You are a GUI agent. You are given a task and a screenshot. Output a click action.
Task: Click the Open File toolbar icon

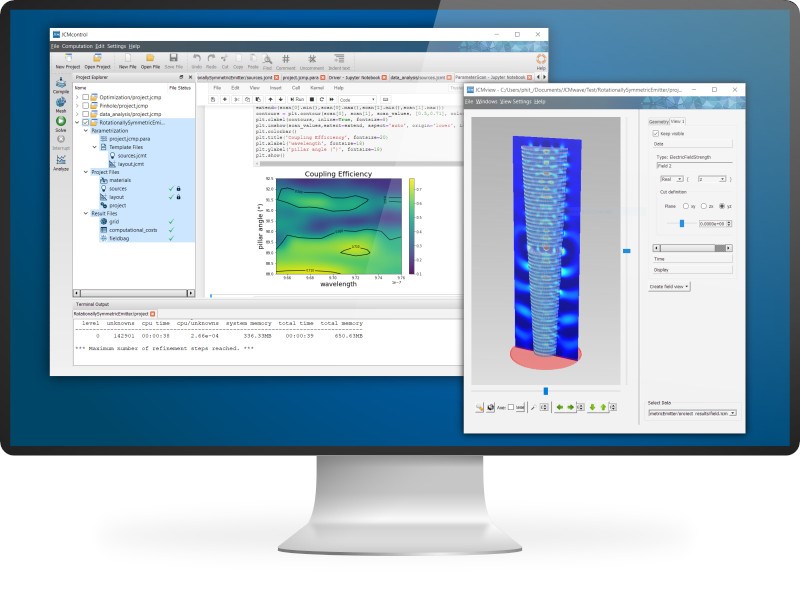pos(150,60)
